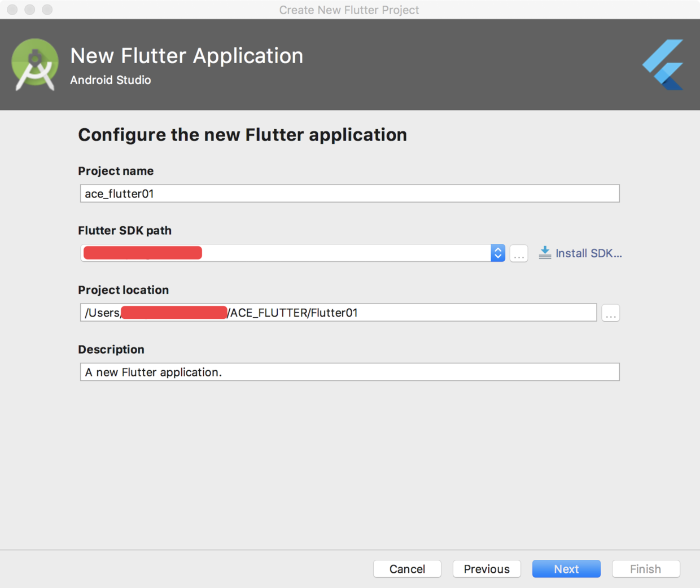The width and height of the screenshot is (700, 588).
Task: Expand the Flutter SDK path dropdown arrow
Action: click(497, 253)
